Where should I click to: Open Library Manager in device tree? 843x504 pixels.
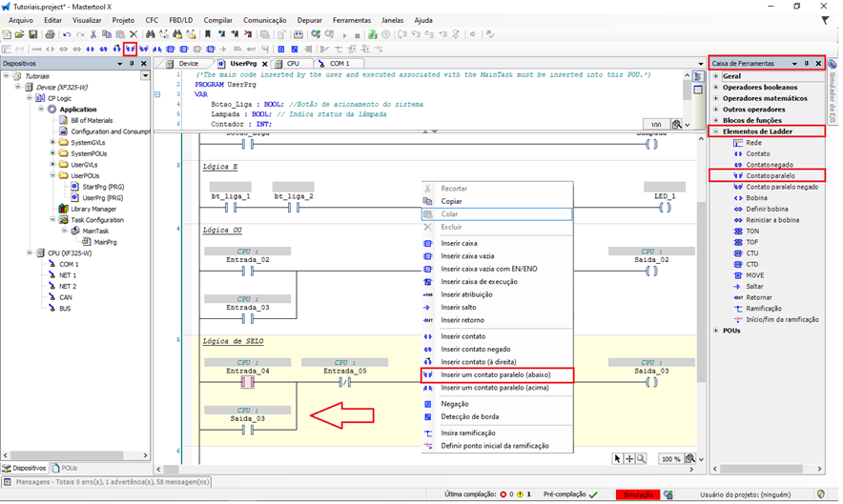click(93, 209)
